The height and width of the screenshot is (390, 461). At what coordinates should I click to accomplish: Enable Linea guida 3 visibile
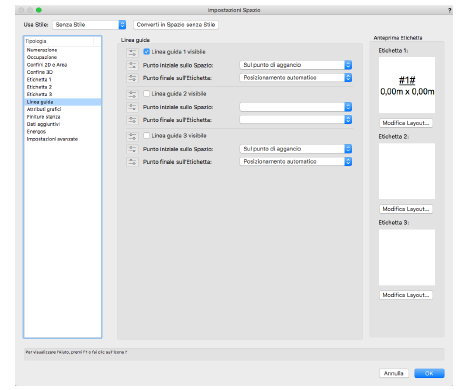146,136
